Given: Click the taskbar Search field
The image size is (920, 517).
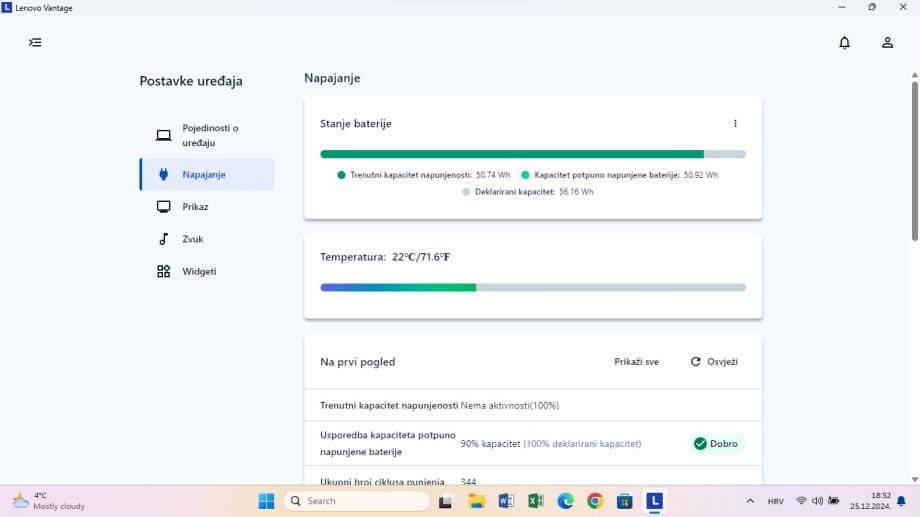Looking at the screenshot, I should point(357,501).
